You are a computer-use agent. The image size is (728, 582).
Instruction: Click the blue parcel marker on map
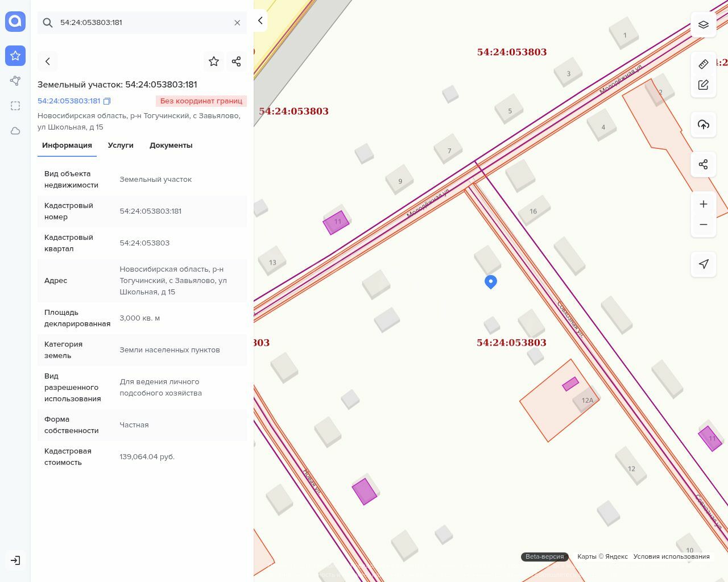(491, 281)
